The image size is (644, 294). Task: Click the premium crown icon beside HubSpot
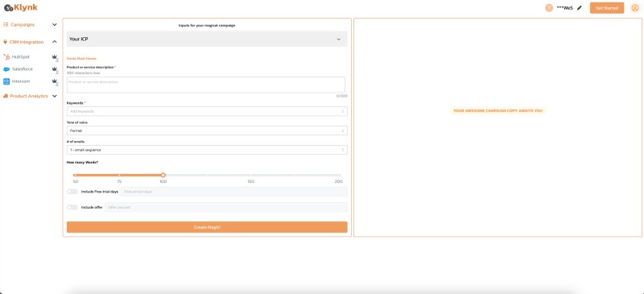click(55, 57)
